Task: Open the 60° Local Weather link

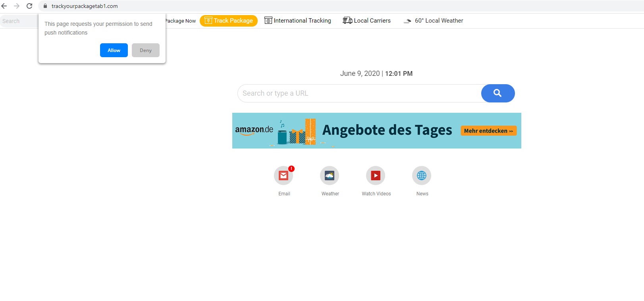Action: (x=434, y=21)
